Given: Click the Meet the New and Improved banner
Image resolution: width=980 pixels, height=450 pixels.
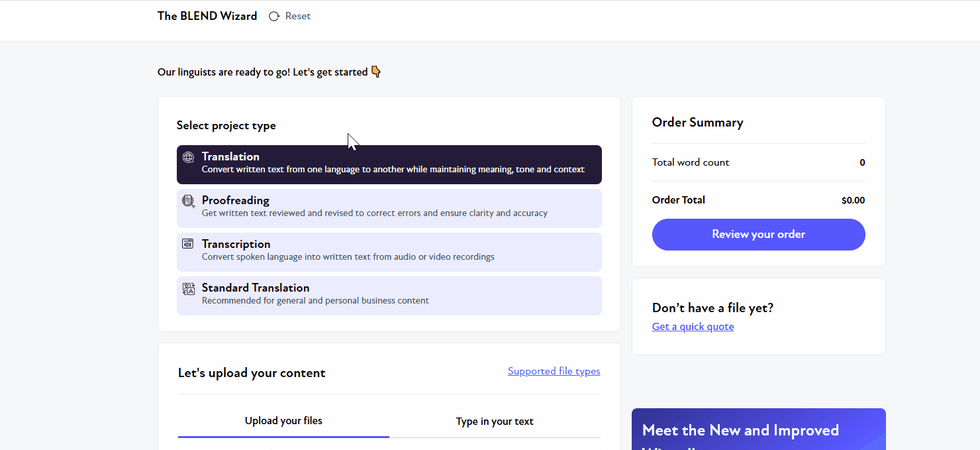Looking at the screenshot, I should [759, 429].
